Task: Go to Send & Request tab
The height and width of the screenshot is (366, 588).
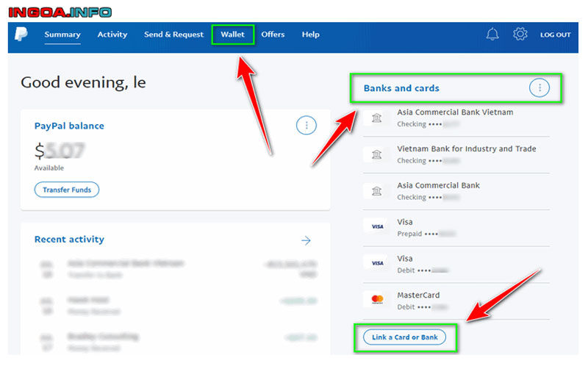Action: pyautogui.click(x=173, y=35)
